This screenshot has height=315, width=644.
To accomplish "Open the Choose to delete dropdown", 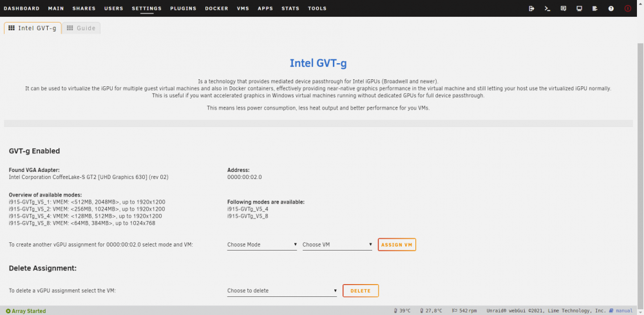I will (x=282, y=291).
